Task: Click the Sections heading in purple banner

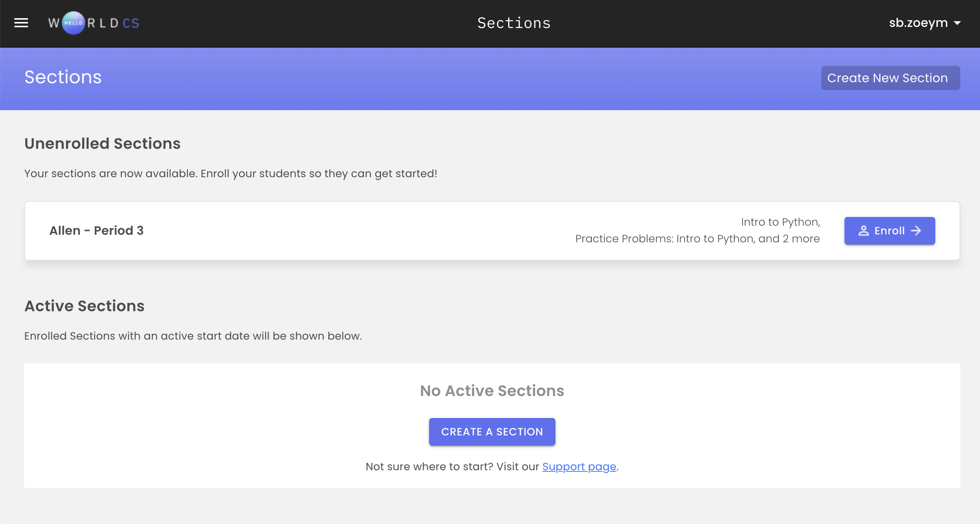Action: [63, 77]
